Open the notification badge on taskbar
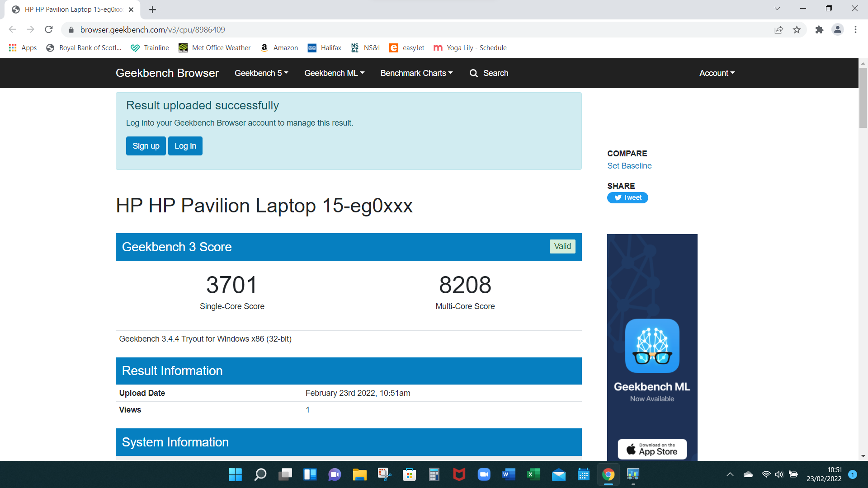The width and height of the screenshot is (868, 488). coord(853,474)
